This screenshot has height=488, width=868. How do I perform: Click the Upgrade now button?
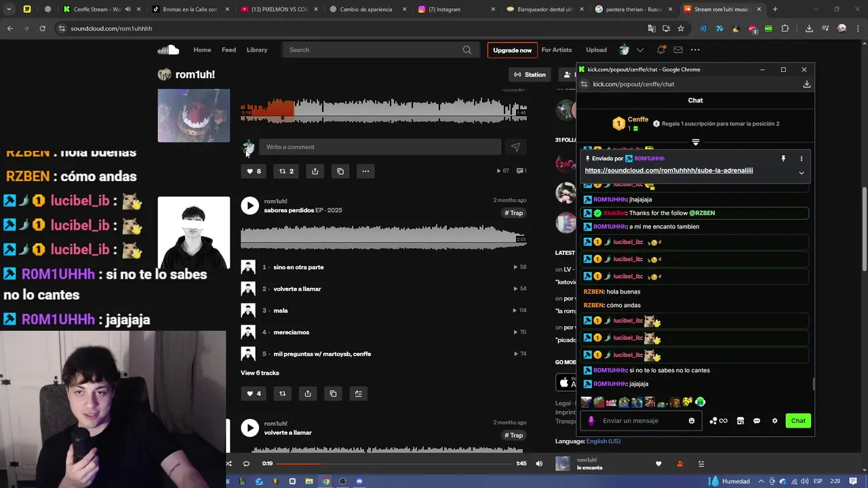(x=512, y=50)
